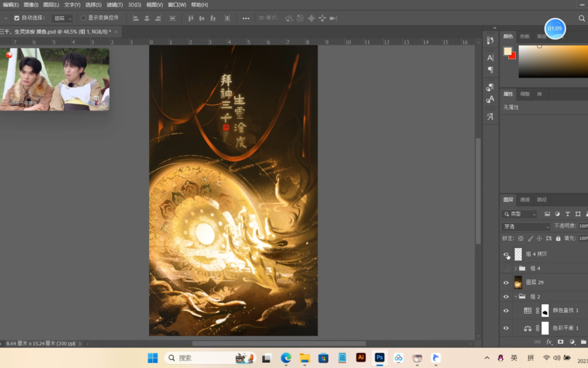Filter layers by shape type
Screen dimensions: 588x368
578,214
